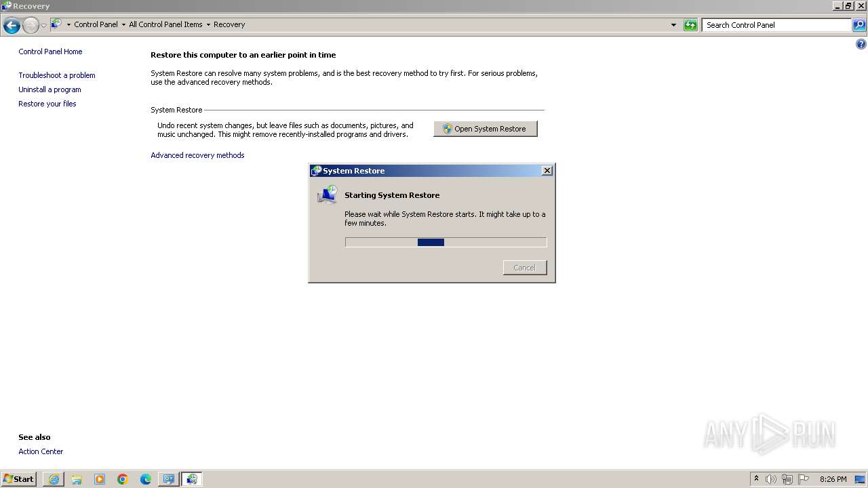Click Open System Restore button
The height and width of the screenshot is (488, 868).
[x=486, y=129]
